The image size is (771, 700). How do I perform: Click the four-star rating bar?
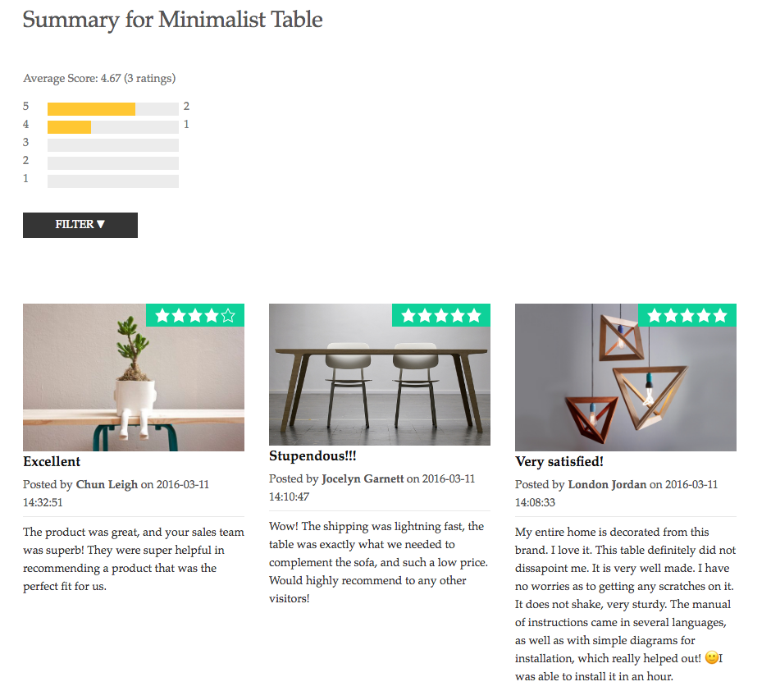click(x=113, y=127)
